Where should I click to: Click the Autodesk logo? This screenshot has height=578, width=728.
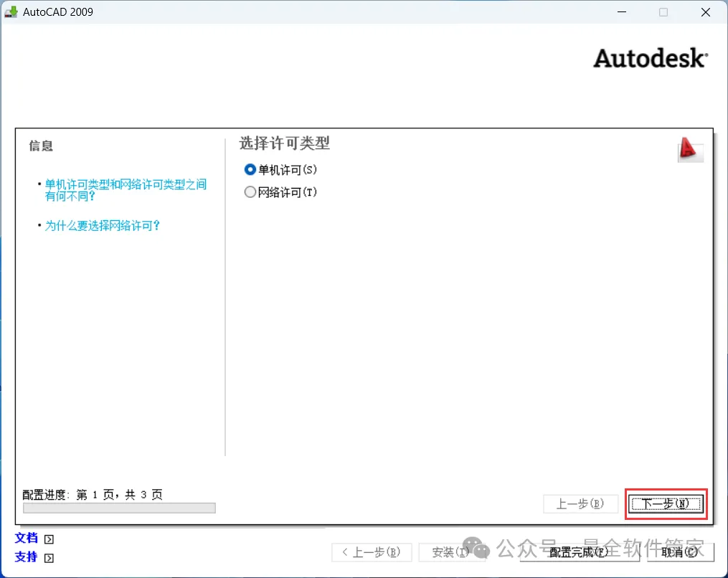(651, 59)
